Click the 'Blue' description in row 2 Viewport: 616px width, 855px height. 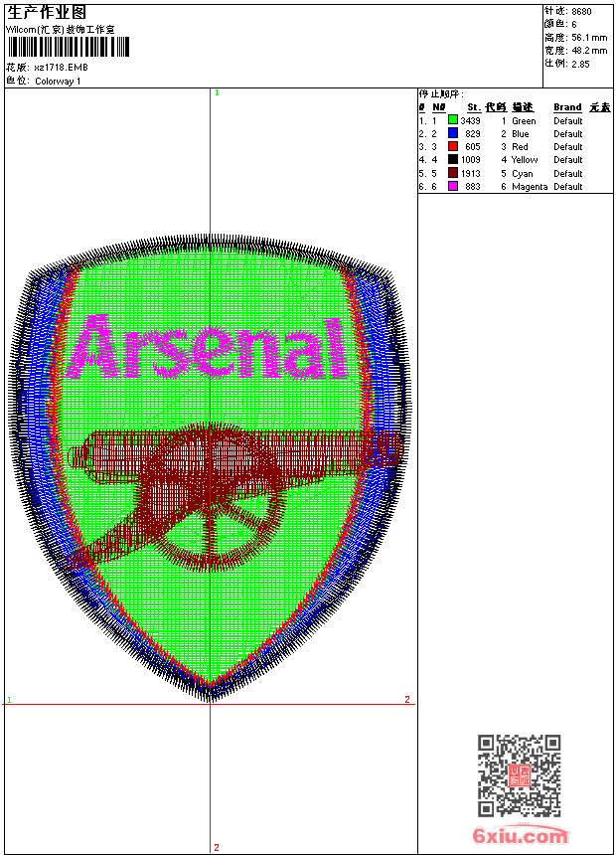pyautogui.click(x=520, y=134)
